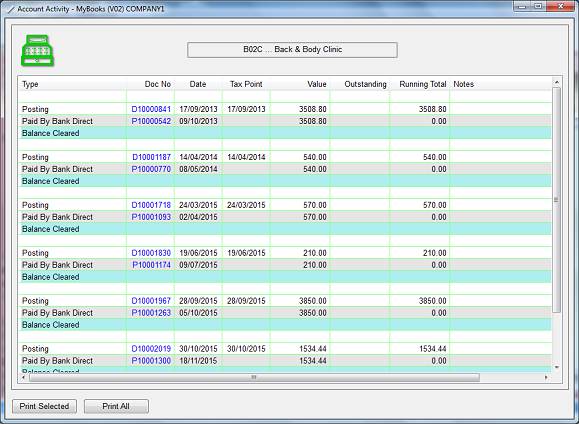Select the date 02/04/2015

coord(198,217)
